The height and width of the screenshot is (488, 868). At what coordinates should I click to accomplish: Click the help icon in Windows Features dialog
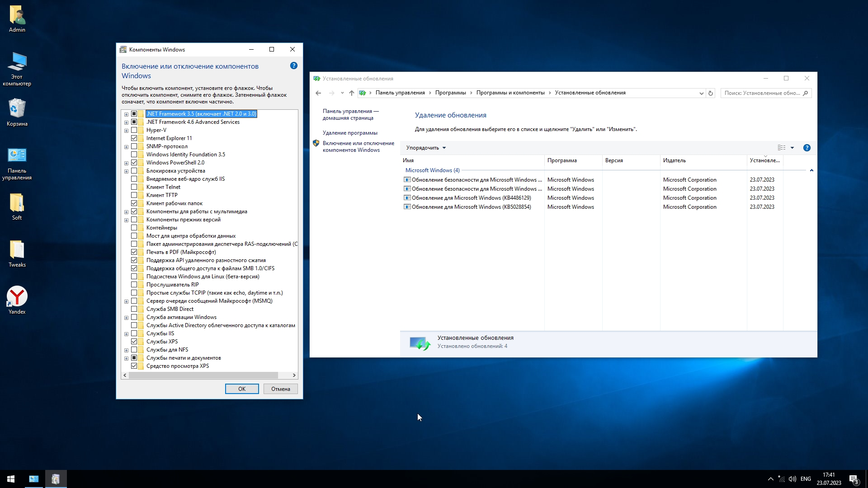(294, 66)
